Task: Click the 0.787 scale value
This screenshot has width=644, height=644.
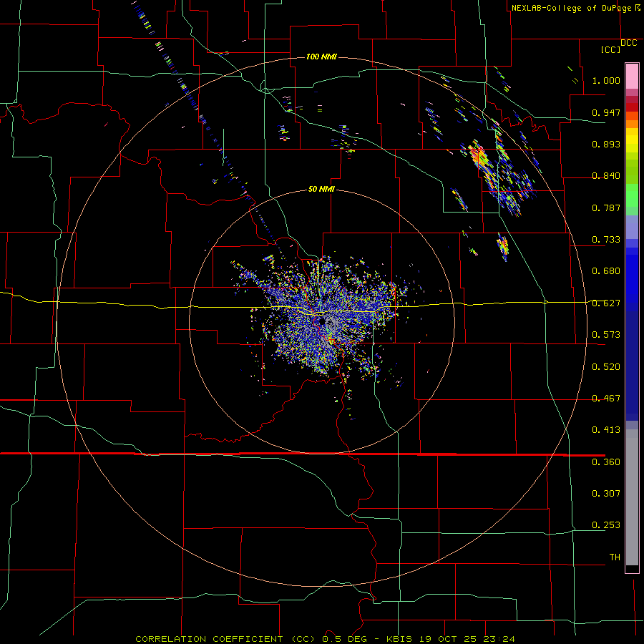Action: point(606,208)
